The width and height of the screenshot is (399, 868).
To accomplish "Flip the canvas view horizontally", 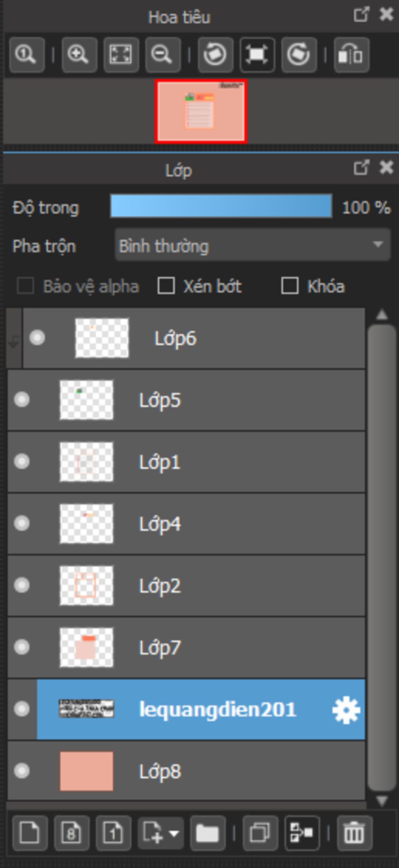I will [351, 55].
